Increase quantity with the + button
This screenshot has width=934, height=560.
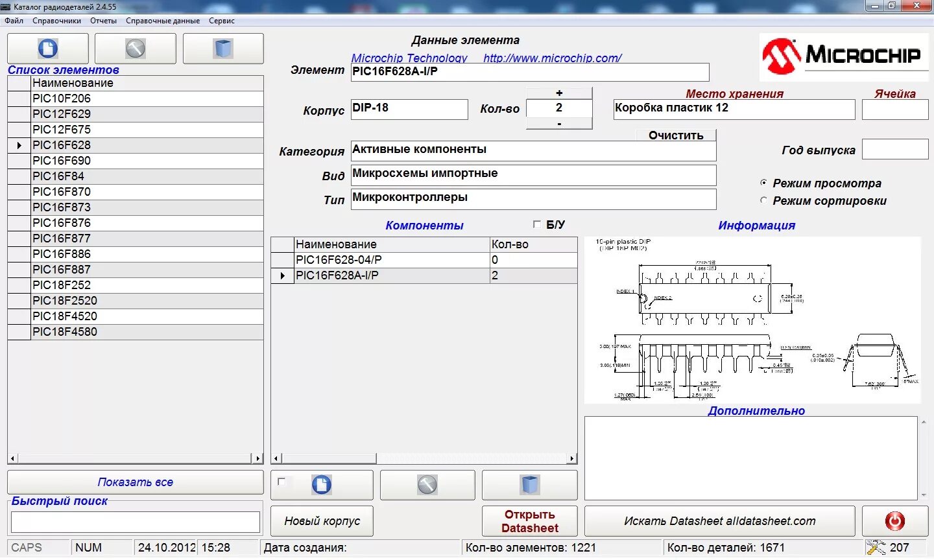559,93
